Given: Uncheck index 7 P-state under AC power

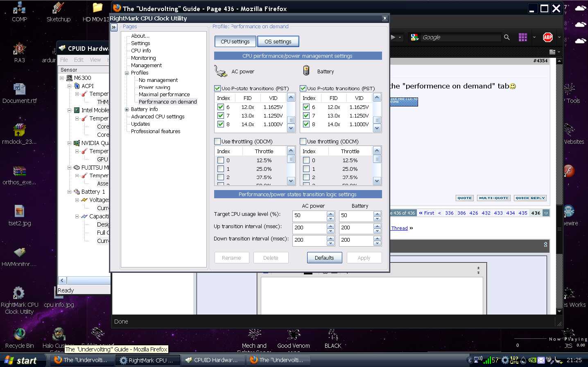Looking at the screenshot, I should point(221,116).
